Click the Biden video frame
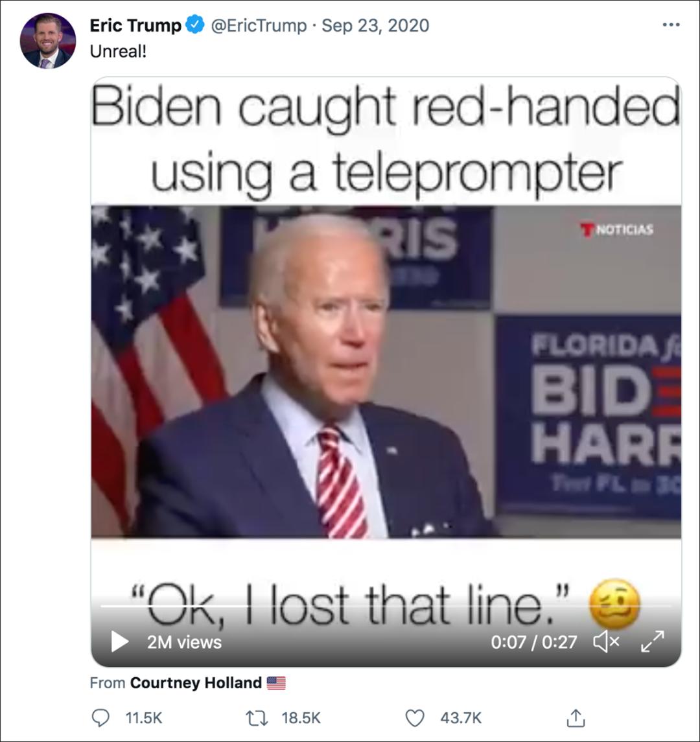 pyautogui.click(x=386, y=371)
